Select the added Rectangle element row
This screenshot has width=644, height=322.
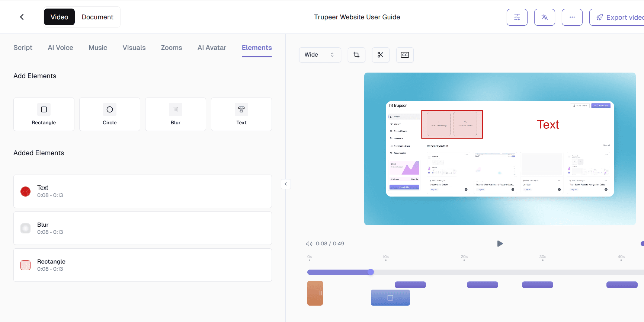pyautogui.click(x=142, y=265)
